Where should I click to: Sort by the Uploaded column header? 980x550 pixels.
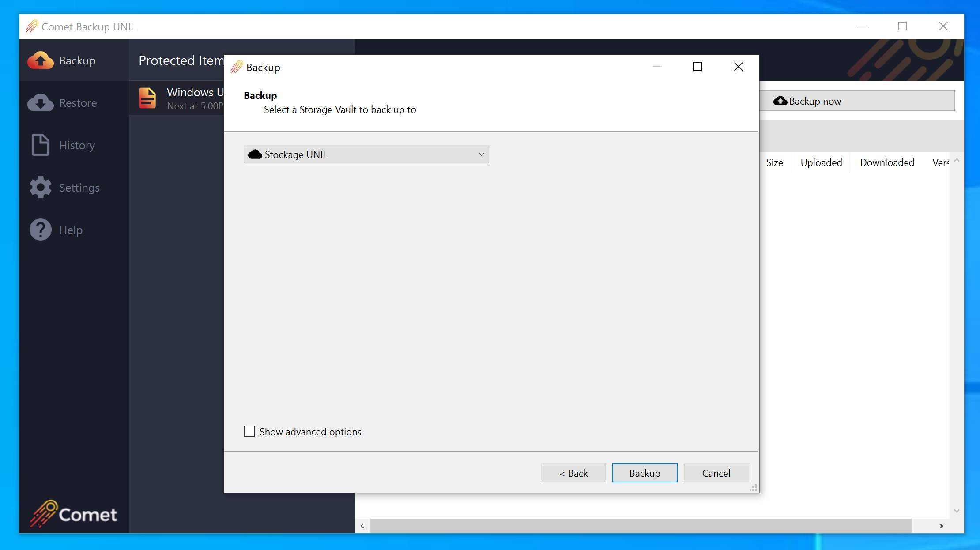click(821, 162)
